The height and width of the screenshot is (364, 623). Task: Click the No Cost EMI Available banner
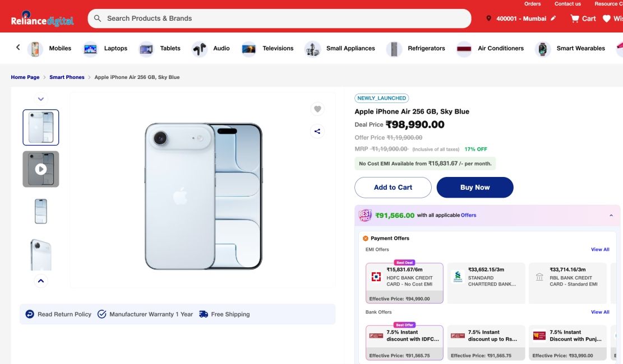pos(425,164)
